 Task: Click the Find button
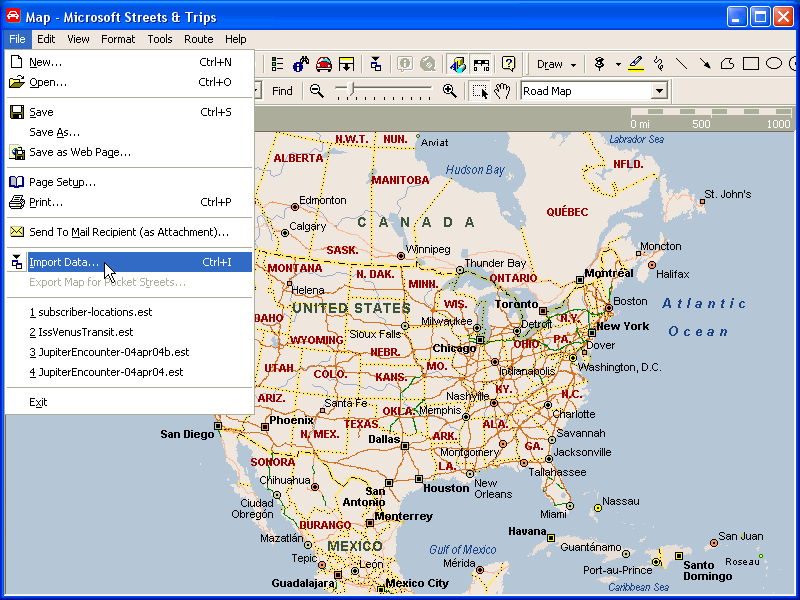click(x=282, y=91)
